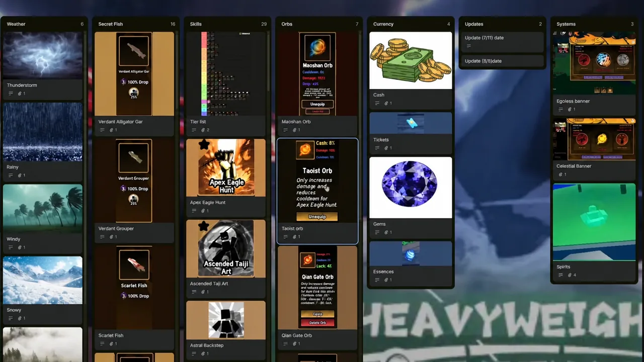Viewport: 644px width, 362px height.
Task: Click the Tickets card title
Action: coord(381,140)
